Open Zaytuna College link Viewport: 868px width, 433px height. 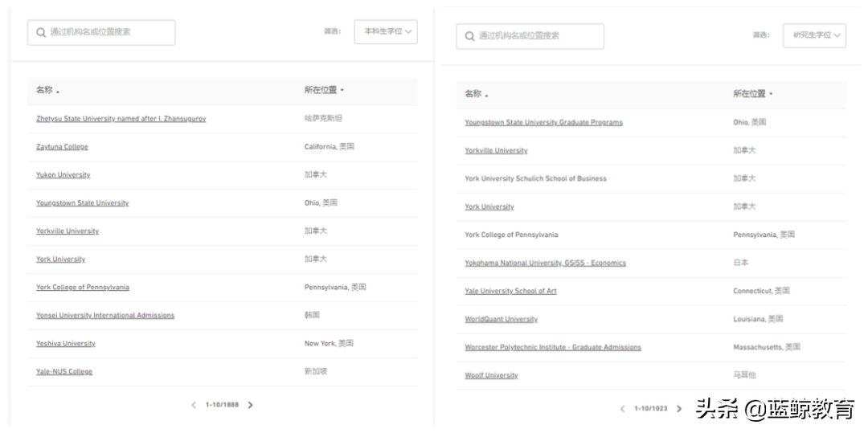tap(62, 147)
